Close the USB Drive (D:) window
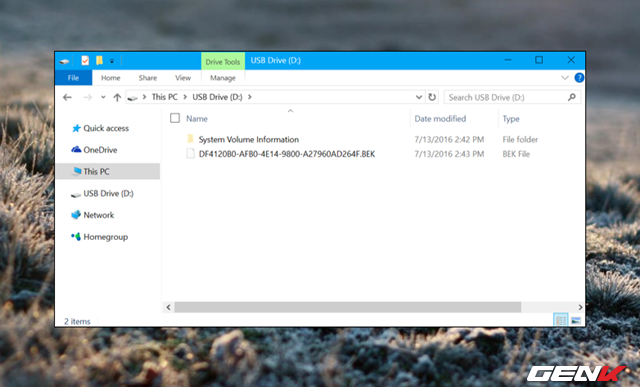This screenshot has width=640, height=387. (x=571, y=60)
